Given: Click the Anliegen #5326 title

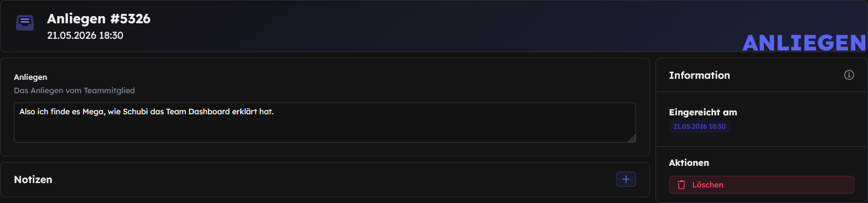Looking at the screenshot, I should [x=99, y=18].
